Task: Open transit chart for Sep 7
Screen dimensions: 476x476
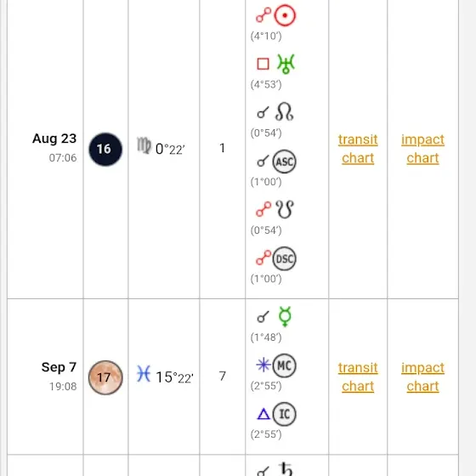Action: pyautogui.click(x=358, y=377)
